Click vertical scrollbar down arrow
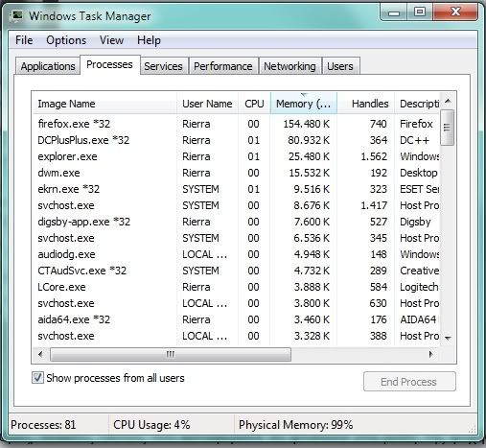 click(448, 338)
